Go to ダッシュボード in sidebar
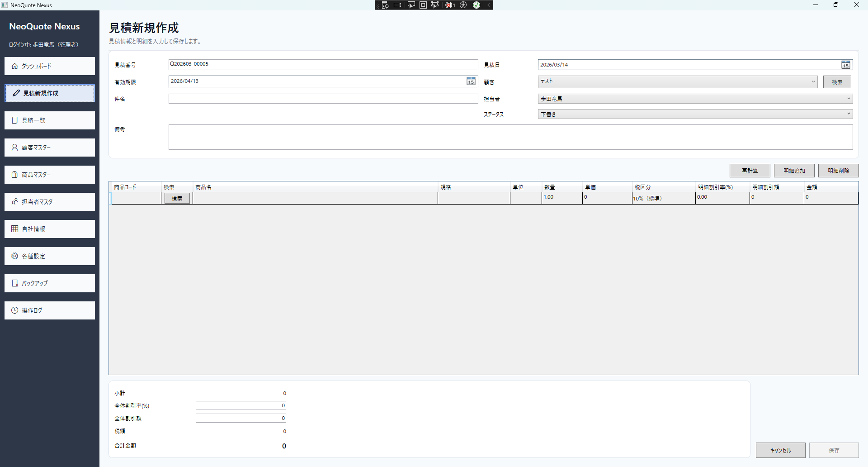 [x=50, y=66]
